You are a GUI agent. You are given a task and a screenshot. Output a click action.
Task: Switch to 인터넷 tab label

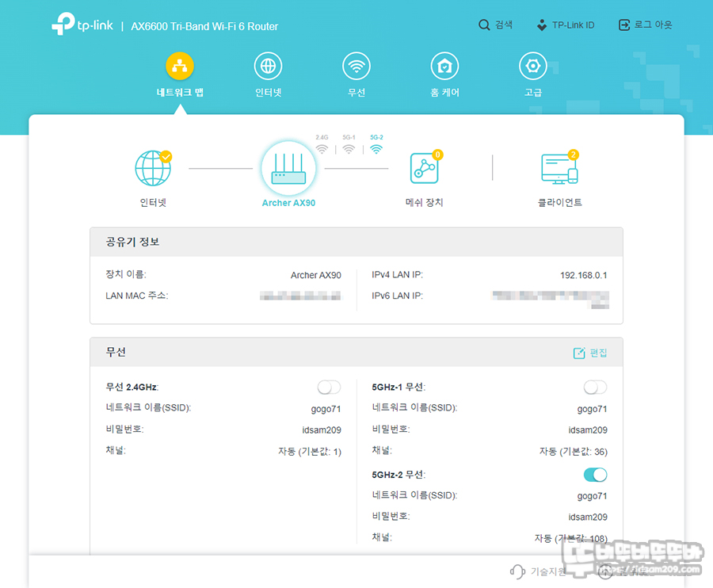click(x=268, y=92)
